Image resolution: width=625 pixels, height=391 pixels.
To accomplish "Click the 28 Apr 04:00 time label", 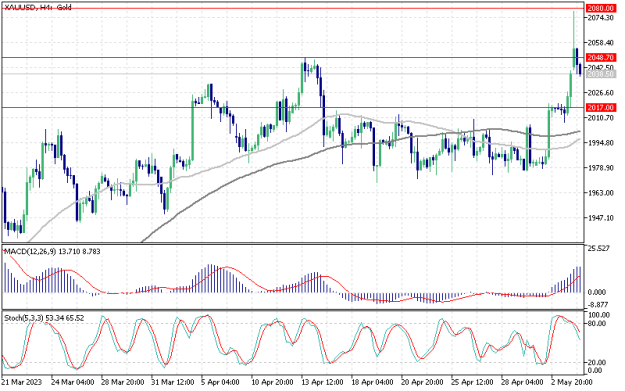I will (523, 382).
